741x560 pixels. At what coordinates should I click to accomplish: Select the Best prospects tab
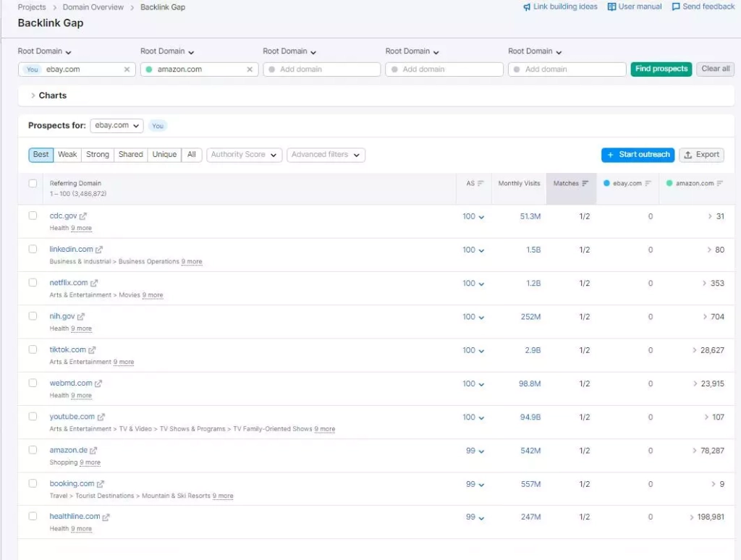pos(41,155)
